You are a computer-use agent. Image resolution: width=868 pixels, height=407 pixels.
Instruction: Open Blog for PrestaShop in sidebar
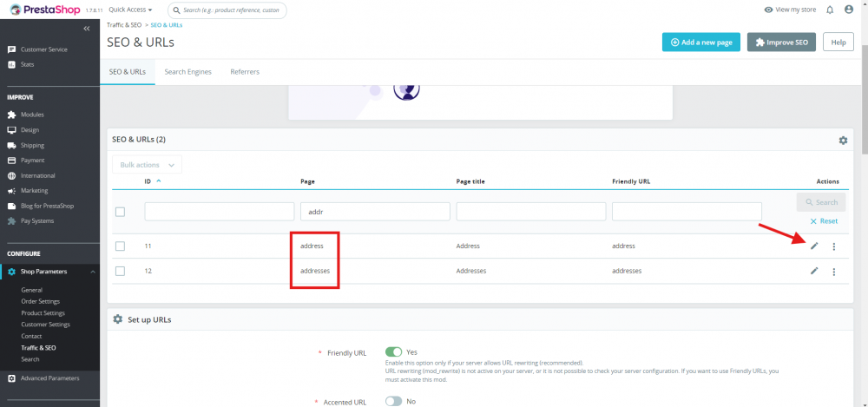pyautogui.click(x=47, y=206)
